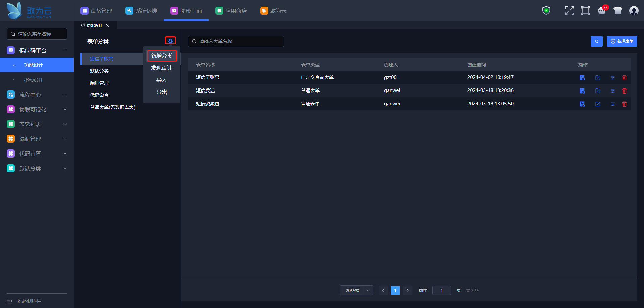
Task: Expand the 默认分类 group in left sidebar
Action: 37,168
